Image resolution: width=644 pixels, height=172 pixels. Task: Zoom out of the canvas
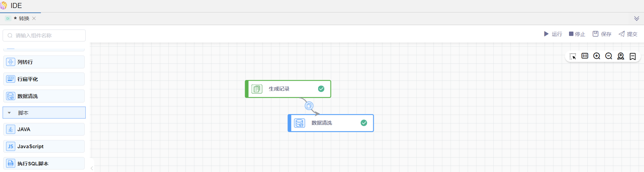pos(609,56)
